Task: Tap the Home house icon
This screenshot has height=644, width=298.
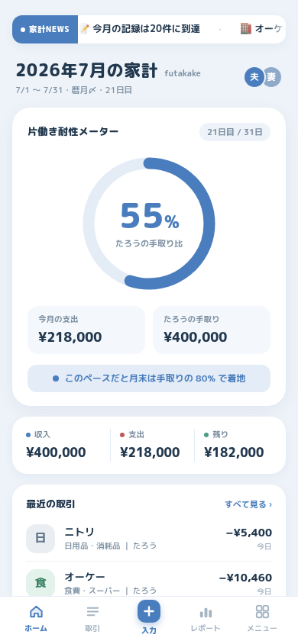Action: [x=36, y=611]
